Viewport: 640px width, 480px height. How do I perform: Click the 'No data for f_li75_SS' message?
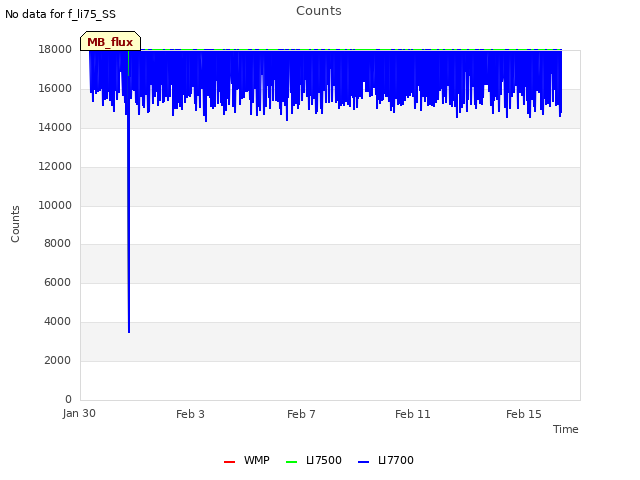pyautogui.click(x=60, y=14)
